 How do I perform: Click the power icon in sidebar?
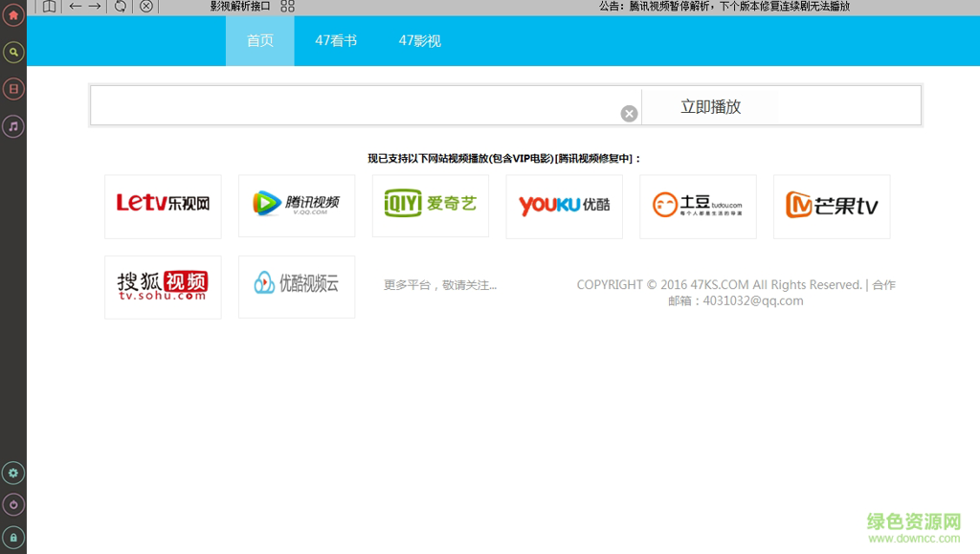click(x=13, y=504)
